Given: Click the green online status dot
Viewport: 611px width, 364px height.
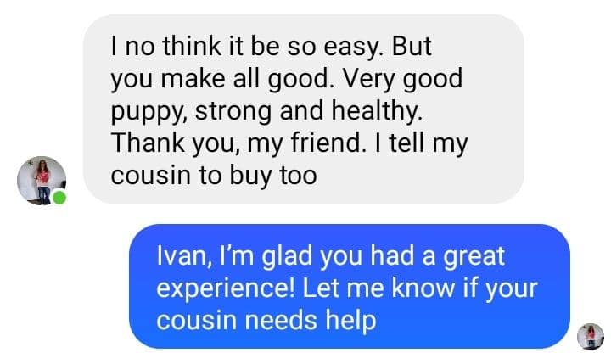Looking at the screenshot, I should coord(59,197).
